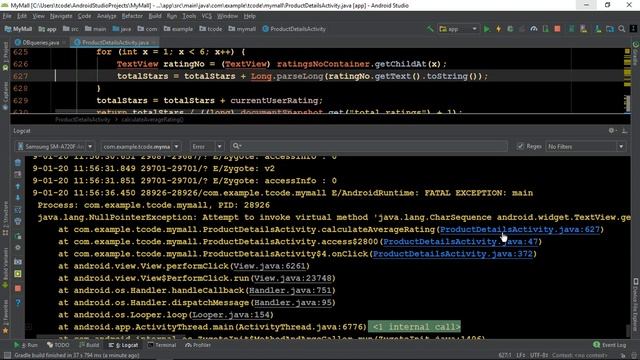
Task: Open the No Filters dropdown
Action: point(586,146)
